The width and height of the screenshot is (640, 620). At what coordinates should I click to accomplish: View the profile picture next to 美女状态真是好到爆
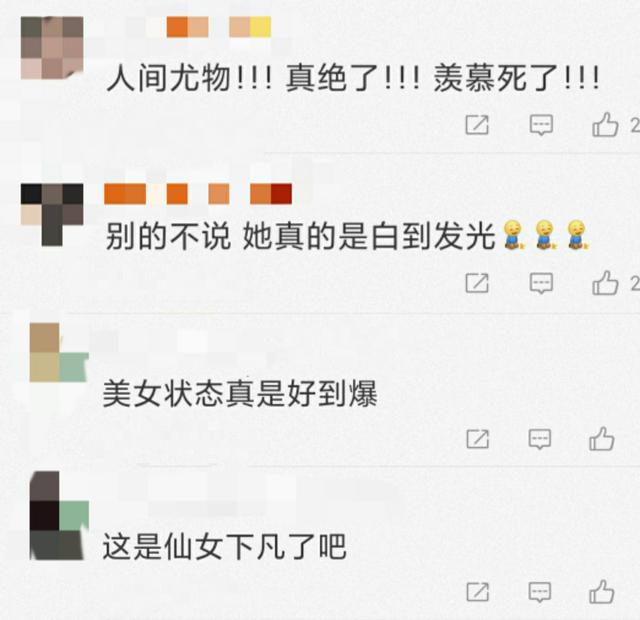[59, 352]
